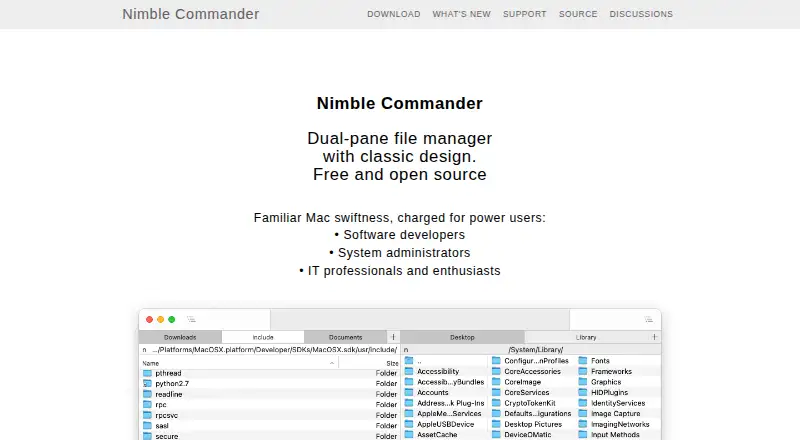Screen dimensions: 800x440
Task: Click the CoreImage folder icon
Action: click(496, 382)
